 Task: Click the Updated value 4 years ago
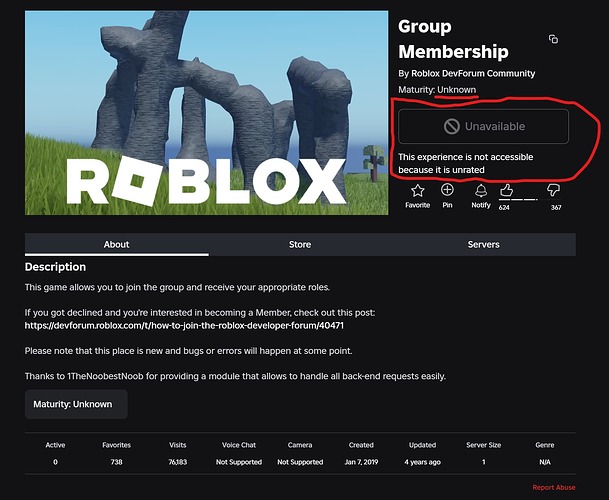pos(422,462)
